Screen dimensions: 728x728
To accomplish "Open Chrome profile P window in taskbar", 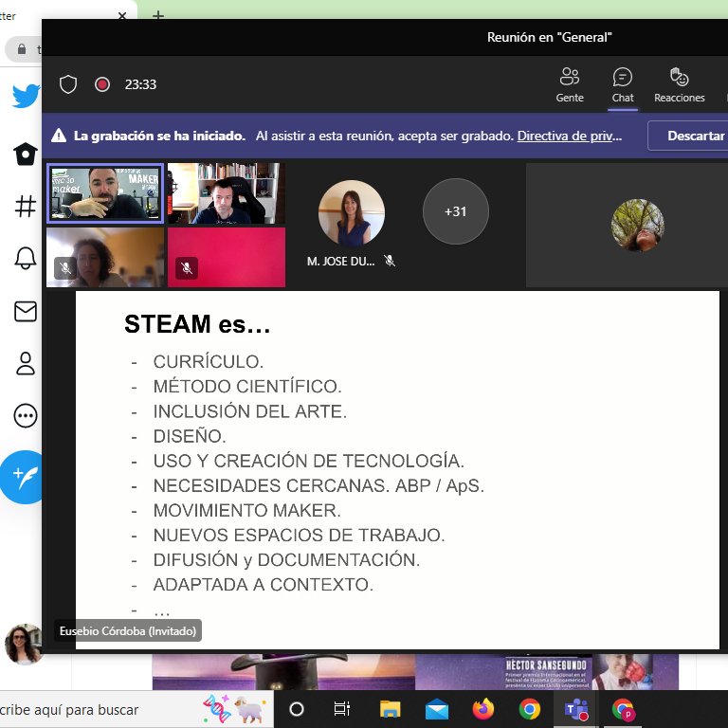I will (623, 710).
